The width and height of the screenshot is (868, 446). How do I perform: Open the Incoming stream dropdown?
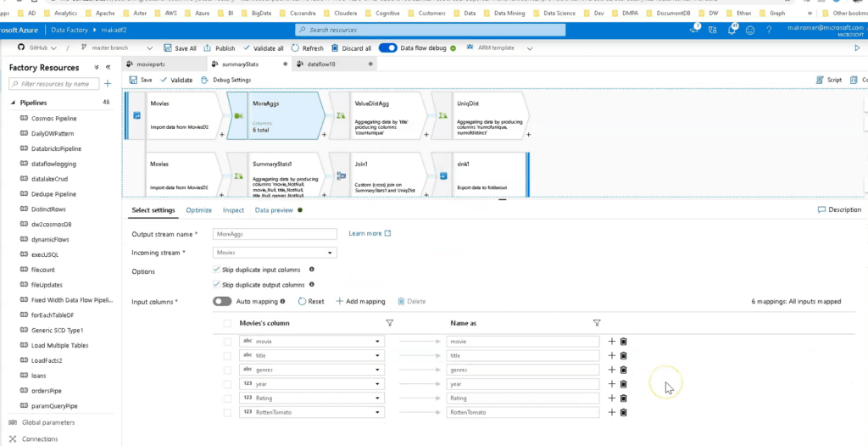(275, 253)
